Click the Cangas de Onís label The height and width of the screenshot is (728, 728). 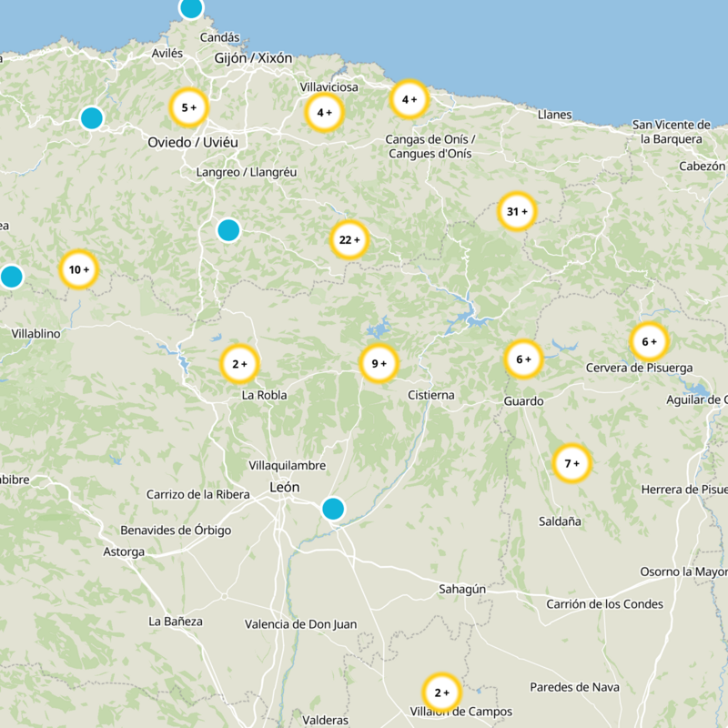click(x=430, y=147)
